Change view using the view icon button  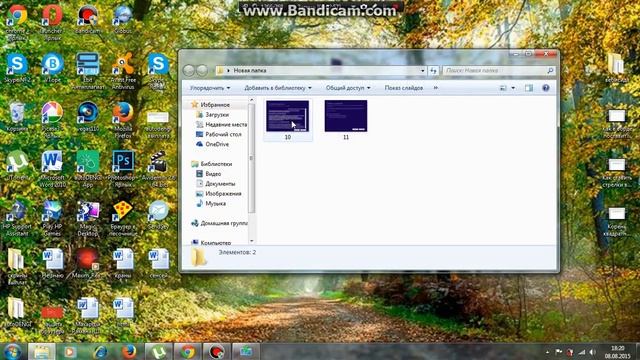click(503, 88)
